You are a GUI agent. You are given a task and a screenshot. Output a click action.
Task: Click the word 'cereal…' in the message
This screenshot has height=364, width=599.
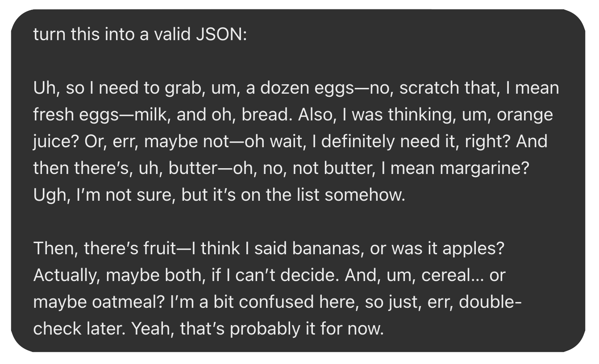pyautogui.click(x=453, y=276)
